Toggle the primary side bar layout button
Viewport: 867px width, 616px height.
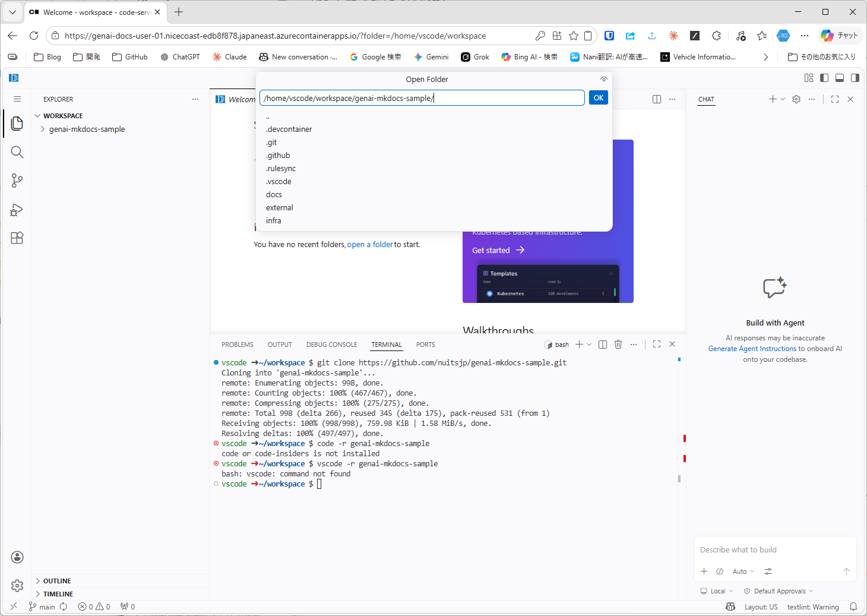tap(824, 78)
